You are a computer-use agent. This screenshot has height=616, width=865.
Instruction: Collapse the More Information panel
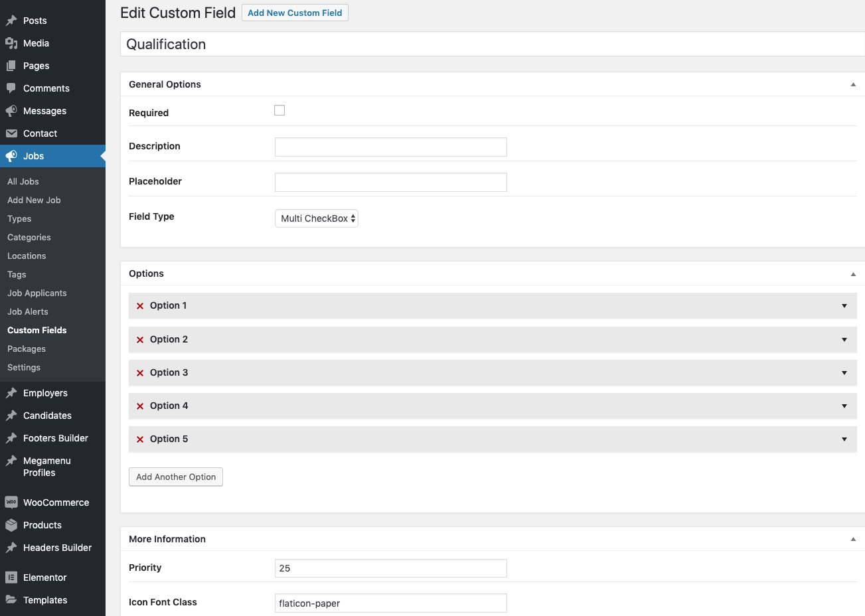click(x=853, y=539)
